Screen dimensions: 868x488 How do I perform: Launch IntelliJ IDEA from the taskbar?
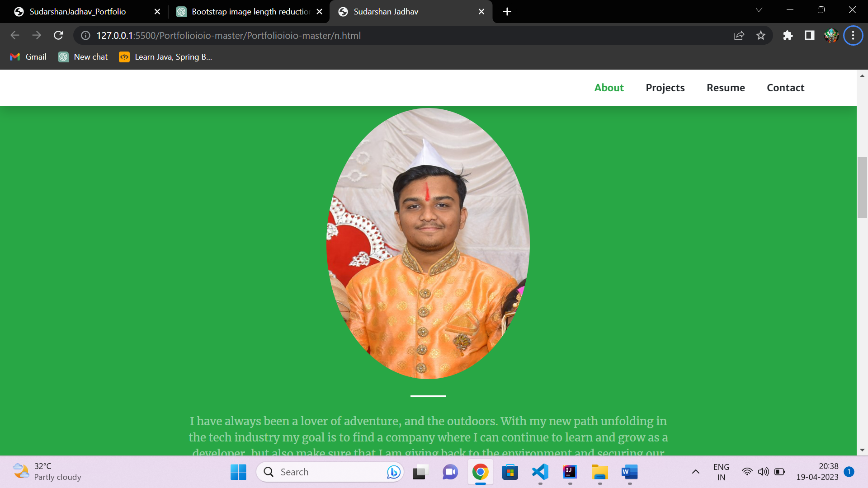point(570,472)
